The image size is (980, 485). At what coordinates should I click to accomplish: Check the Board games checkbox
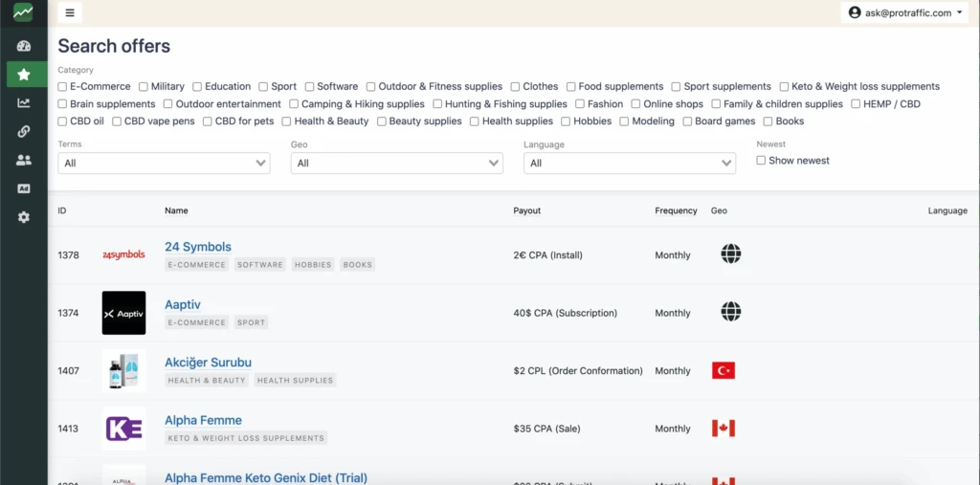(687, 121)
